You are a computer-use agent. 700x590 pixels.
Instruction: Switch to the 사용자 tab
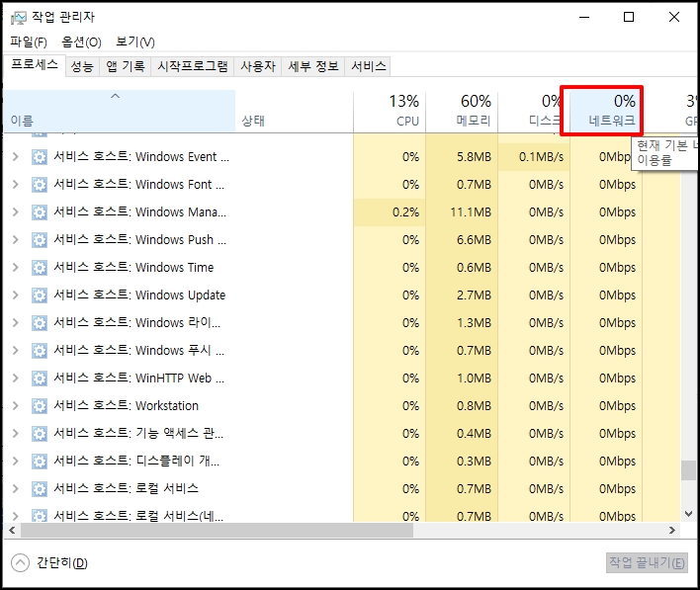pyautogui.click(x=258, y=66)
